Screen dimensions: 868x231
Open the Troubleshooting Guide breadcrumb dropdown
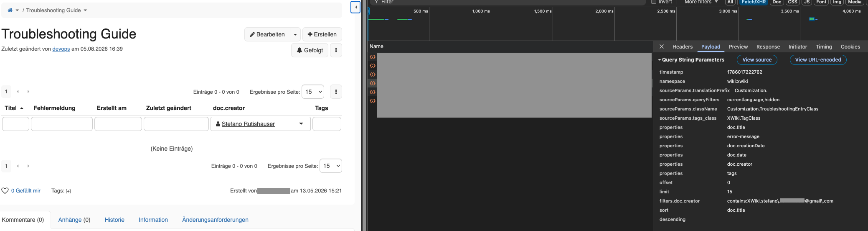tap(85, 10)
